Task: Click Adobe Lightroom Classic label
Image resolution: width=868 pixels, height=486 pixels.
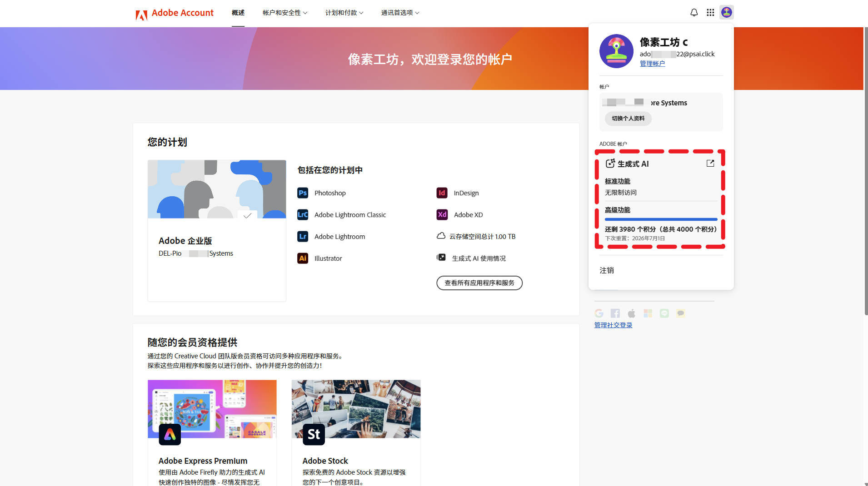Action: pos(350,215)
